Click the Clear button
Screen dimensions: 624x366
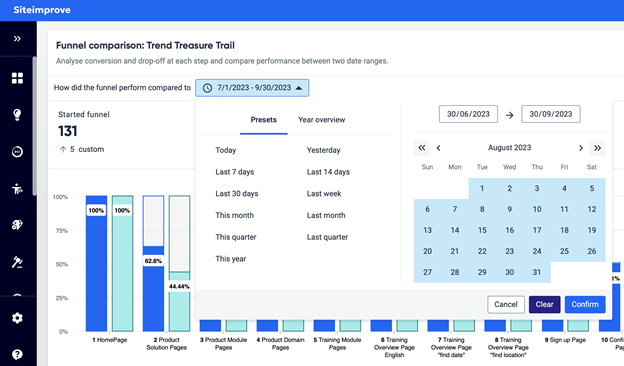click(544, 304)
